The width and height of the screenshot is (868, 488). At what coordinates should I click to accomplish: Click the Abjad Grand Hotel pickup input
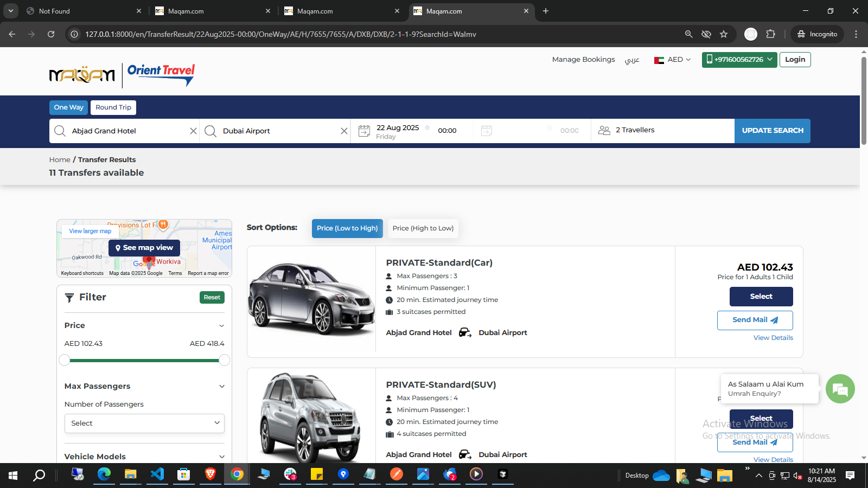click(127, 131)
